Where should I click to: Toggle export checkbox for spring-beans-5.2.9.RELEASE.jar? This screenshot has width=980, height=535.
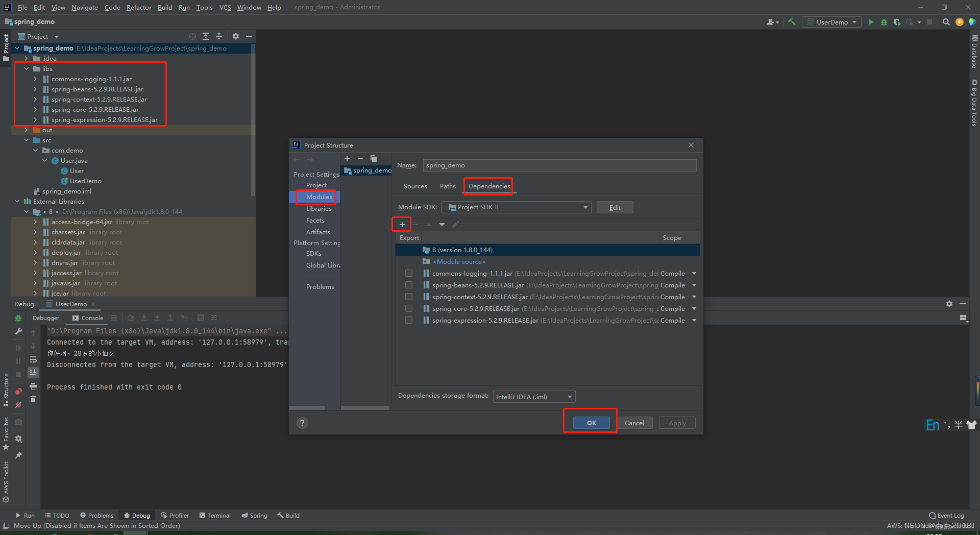[x=409, y=285]
